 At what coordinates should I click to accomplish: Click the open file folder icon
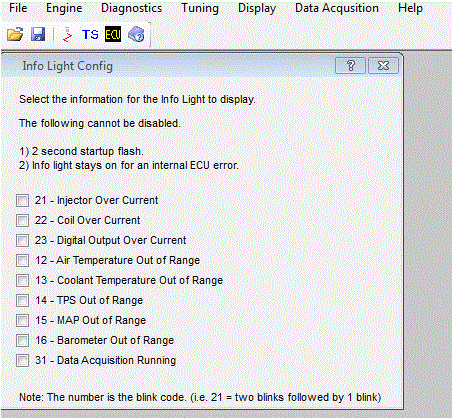click(x=15, y=34)
